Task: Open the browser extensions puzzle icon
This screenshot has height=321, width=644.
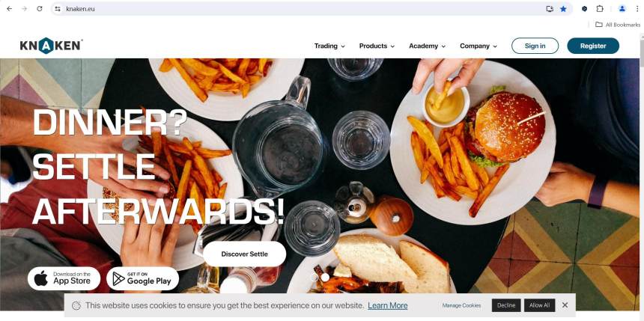Action: [600, 9]
